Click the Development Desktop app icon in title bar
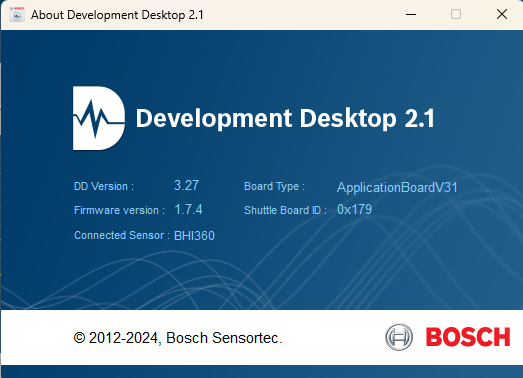The width and height of the screenshot is (523, 378). click(17, 15)
